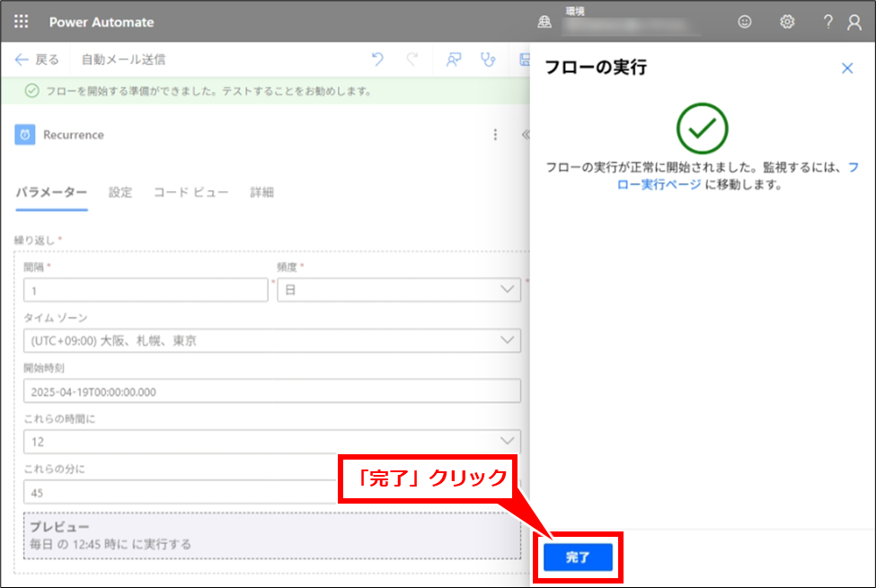Open the タイム ゾーン dropdown
Image resolution: width=876 pixels, height=588 pixels.
click(x=272, y=340)
